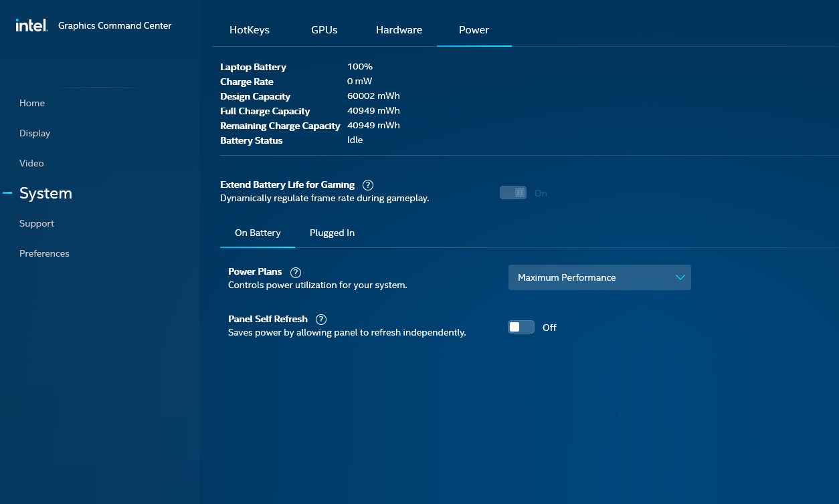Switch to the GPUs tab
This screenshot has width=839, height=504.
(x=324, y=30)
